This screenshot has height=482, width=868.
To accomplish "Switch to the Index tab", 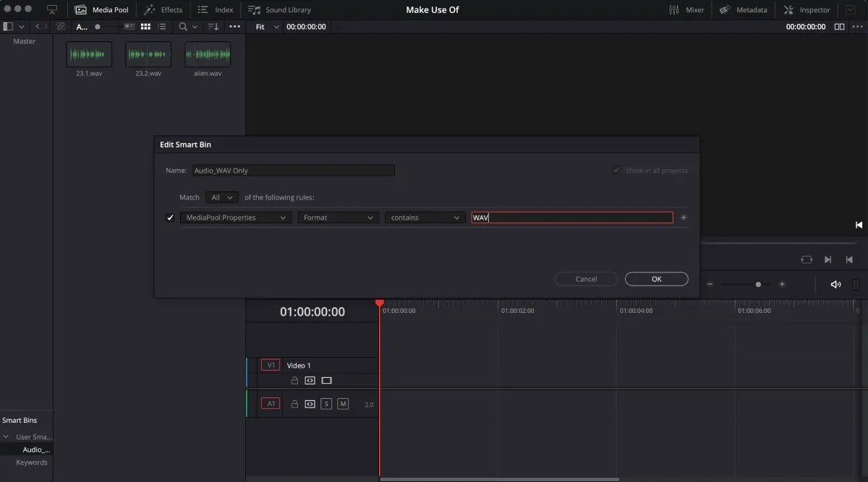I will 216,9.
